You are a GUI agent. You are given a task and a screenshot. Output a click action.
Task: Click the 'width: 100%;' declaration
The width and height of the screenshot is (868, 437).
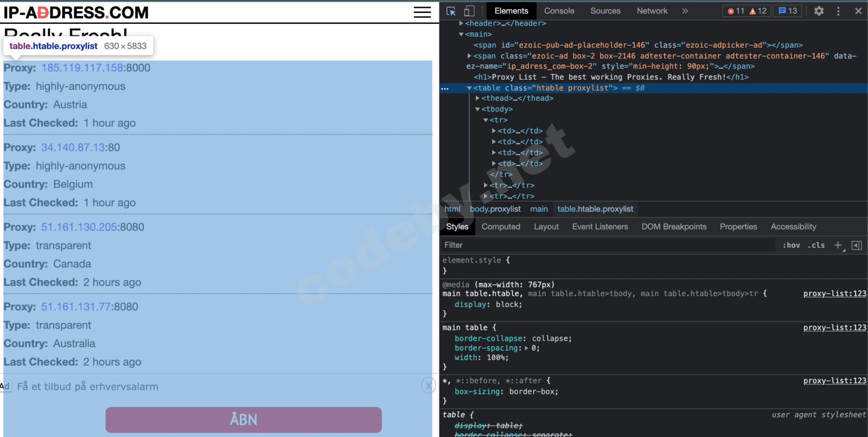tap(482, 358)
